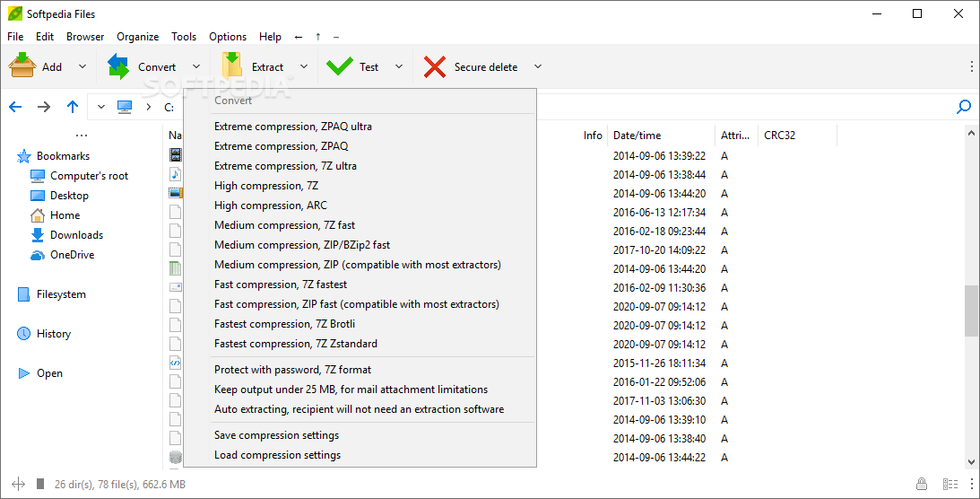Open the File menu
Screen dimensions: 980x499
(15, 36)
